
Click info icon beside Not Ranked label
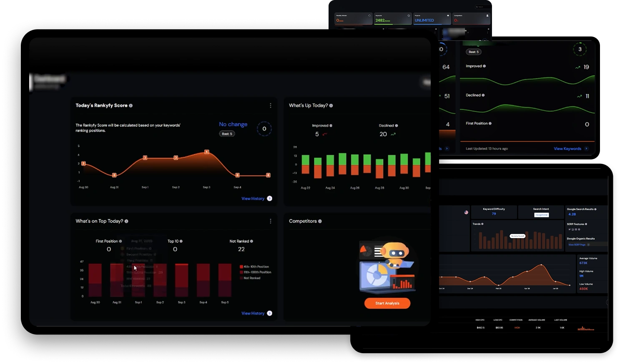tap(251, 241)
